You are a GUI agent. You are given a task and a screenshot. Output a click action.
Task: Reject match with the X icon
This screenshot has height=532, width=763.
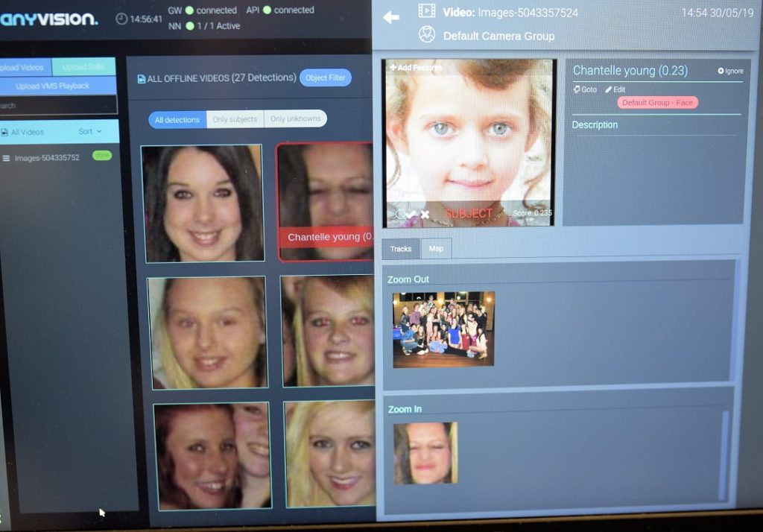coord(425,215)
